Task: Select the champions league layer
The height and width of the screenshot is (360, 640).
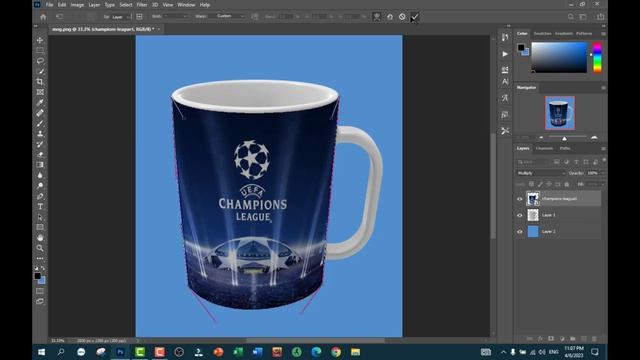Action: click(x=563, y=199)
